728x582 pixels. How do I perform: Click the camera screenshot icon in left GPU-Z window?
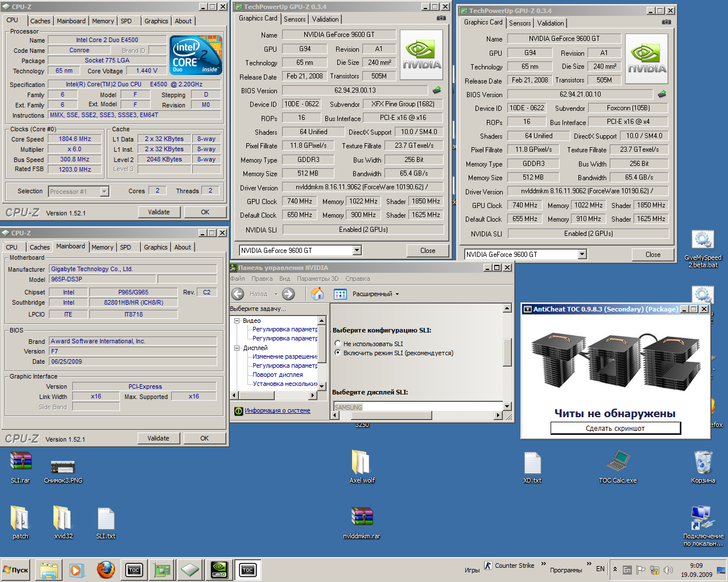click(x=441, y=18)
